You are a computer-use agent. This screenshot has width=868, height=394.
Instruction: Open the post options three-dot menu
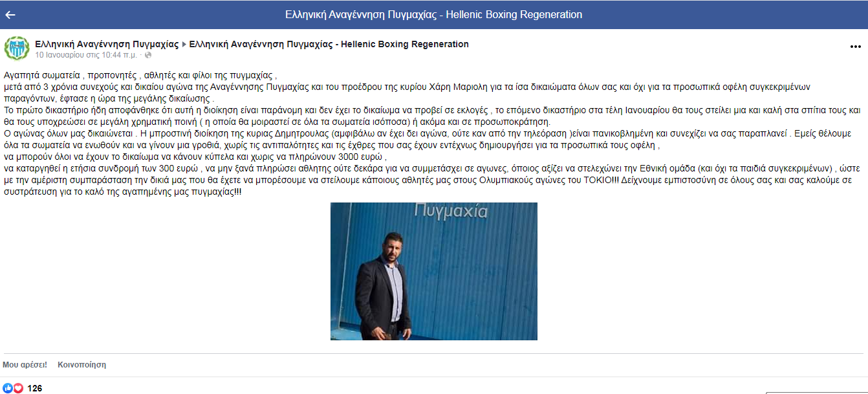click(855, 47)
